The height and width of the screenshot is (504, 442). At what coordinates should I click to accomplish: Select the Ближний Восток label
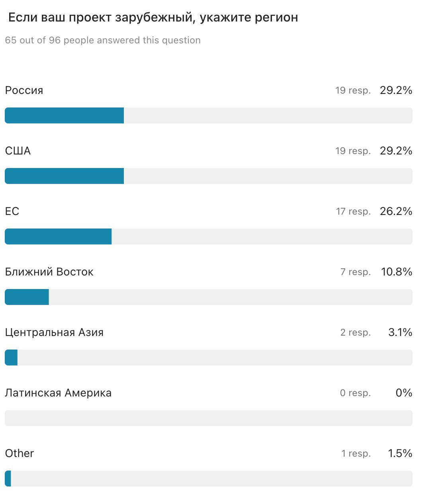tap(49, 272)
